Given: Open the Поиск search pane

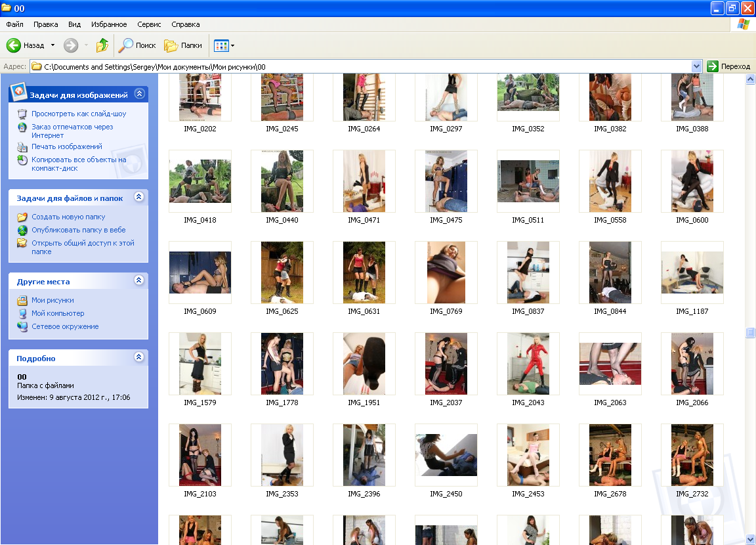Looking at the screenshot, I should (x=138, y=45).
